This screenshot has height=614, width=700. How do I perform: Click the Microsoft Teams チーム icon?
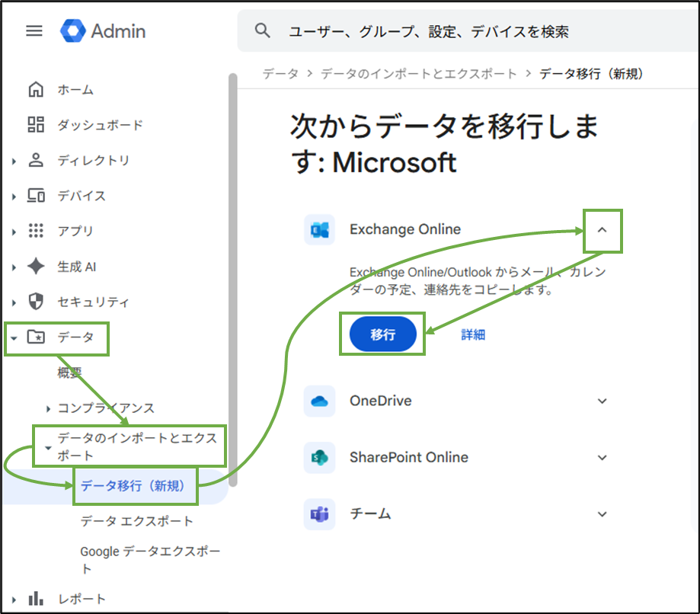click(320, 514)
